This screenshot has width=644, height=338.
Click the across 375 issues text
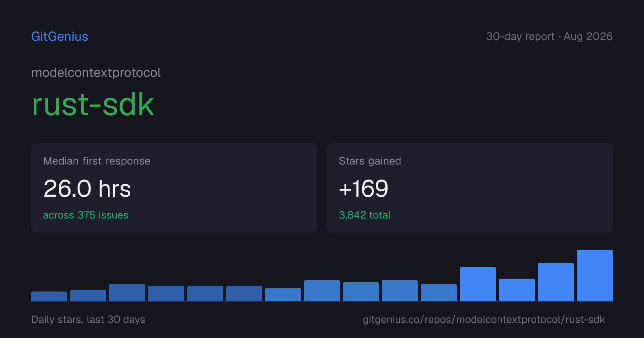tap(86, 215)
